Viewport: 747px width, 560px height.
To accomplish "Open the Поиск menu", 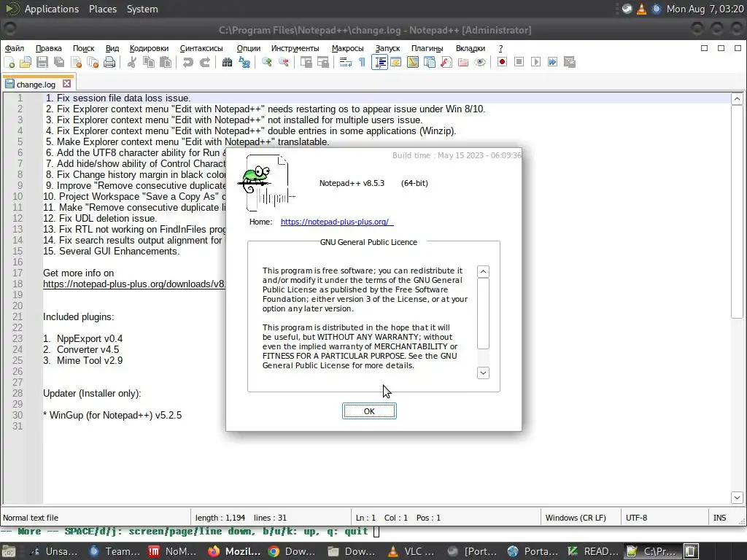I will [x=83, y=48].
